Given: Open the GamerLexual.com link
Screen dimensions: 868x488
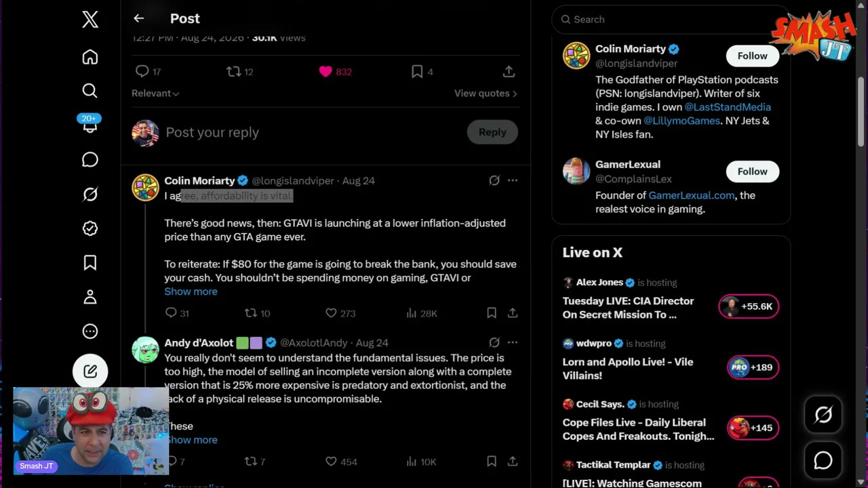Looking at the screenshot, I should [691, 195].
